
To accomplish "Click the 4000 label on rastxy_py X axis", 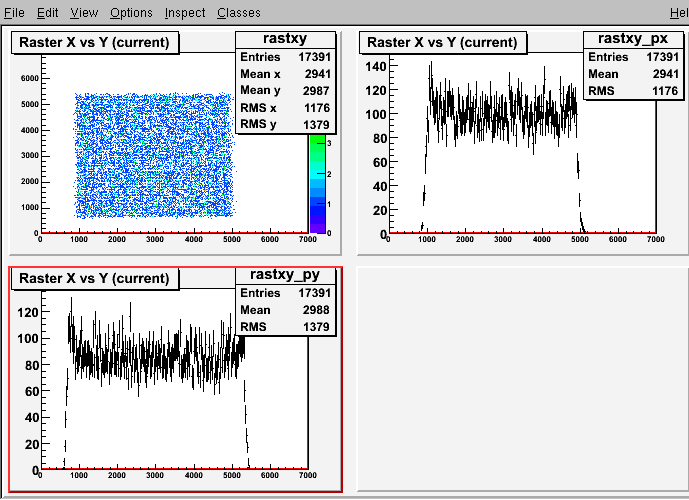I will click(193, 475).
